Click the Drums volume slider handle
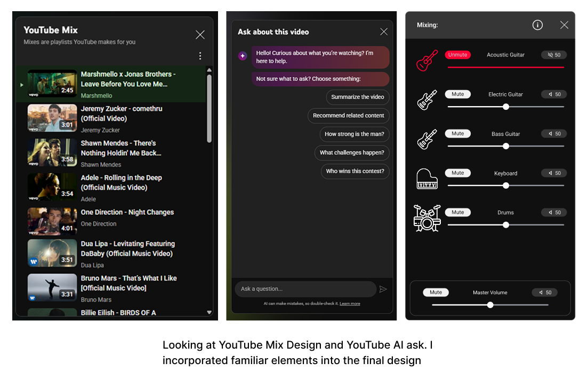This screenshot has height=379, width=588. point(506,225)
